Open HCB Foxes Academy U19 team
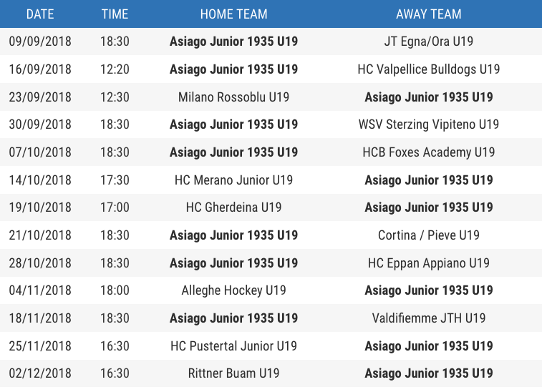This screenshot has height=392, width=542. tap(429, 152)
